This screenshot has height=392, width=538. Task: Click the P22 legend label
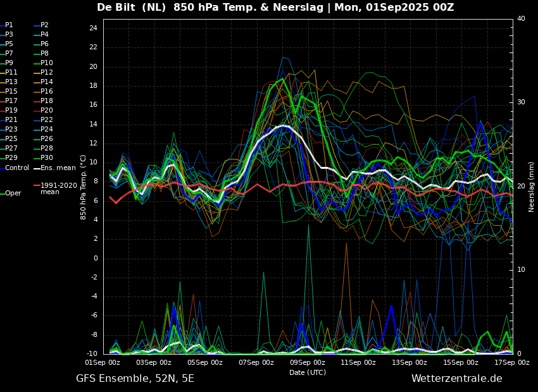(47, 119)
